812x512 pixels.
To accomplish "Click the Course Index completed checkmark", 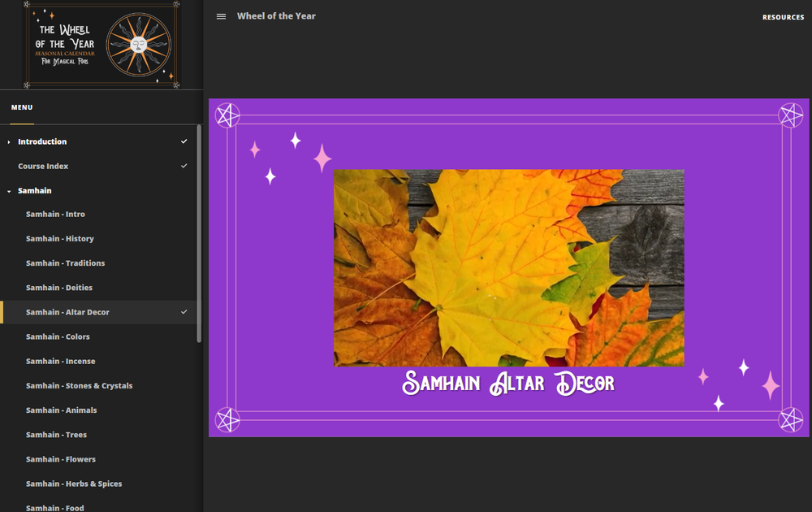I will [x=184, y=166].
